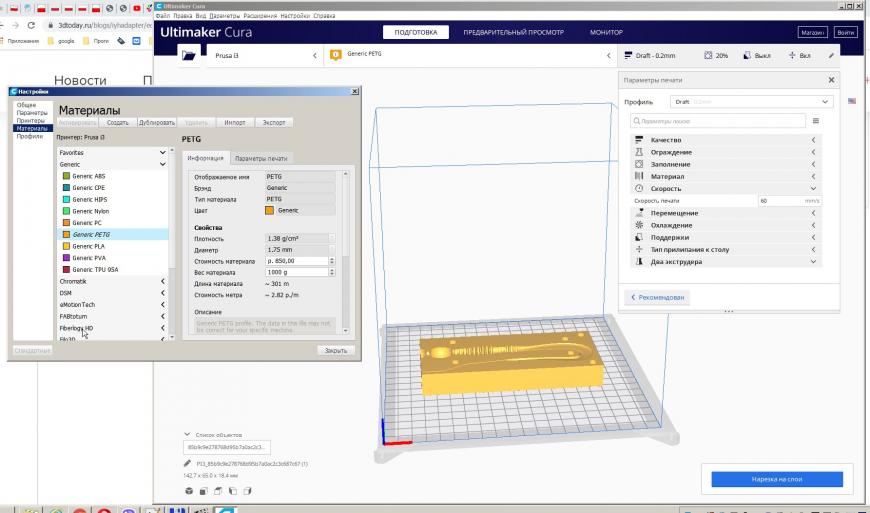Click the adhesion (Вкл) icon in header
This screenshot has width=870, height=513.
point(792,55)
